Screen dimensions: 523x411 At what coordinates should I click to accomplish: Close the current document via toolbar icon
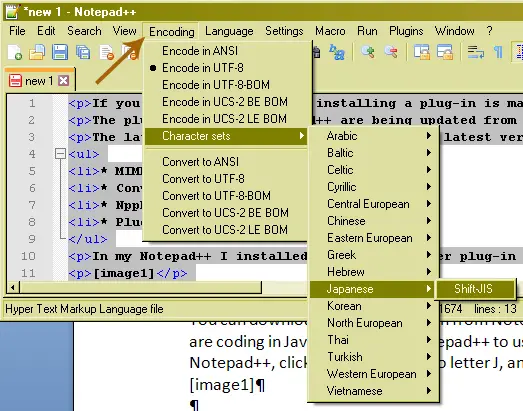pos(106,52)
